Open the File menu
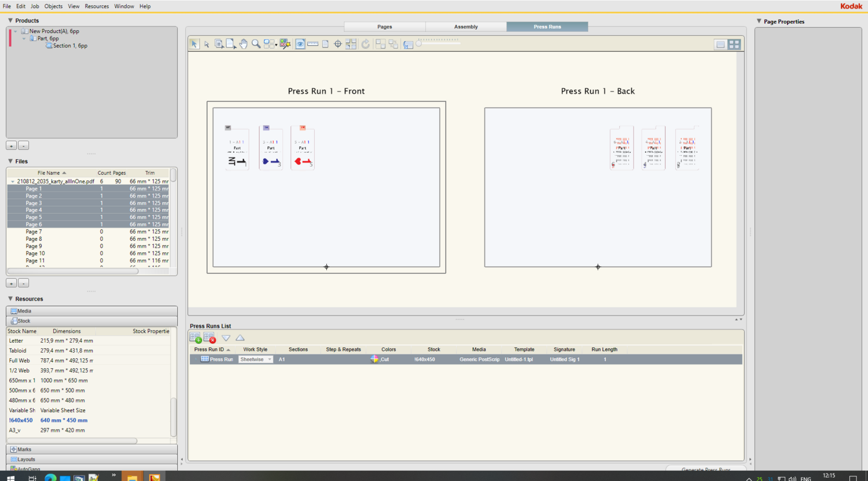Image resolution: width=868 pixels, height=481 pixels. coord(7,6)
